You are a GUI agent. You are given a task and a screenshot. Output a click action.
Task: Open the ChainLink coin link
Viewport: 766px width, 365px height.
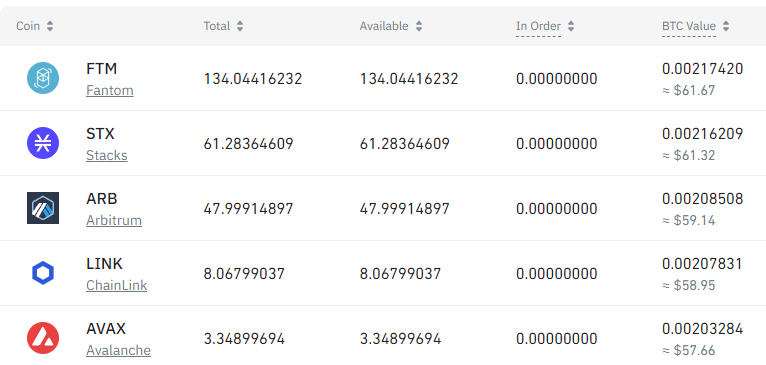[x=117, y=285]
